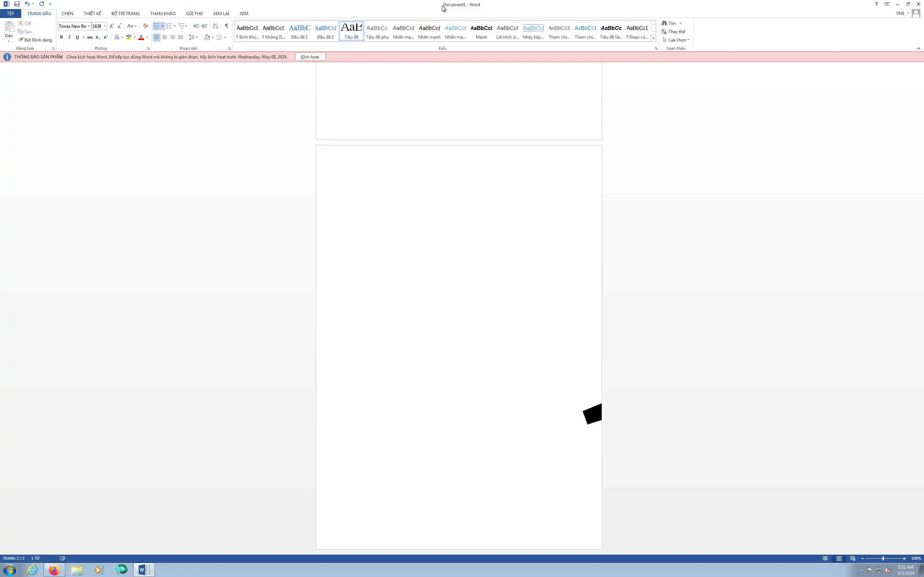This screenshot has width=924, height=577.
Task: Open the CHÈN ribbon tab
Action: tap(67, 13)
